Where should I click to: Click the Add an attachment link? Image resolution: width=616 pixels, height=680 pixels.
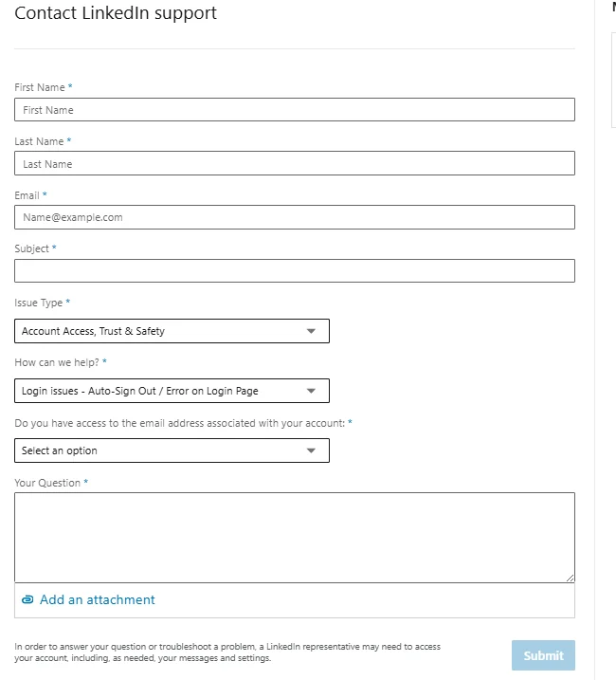click(97, 599)
